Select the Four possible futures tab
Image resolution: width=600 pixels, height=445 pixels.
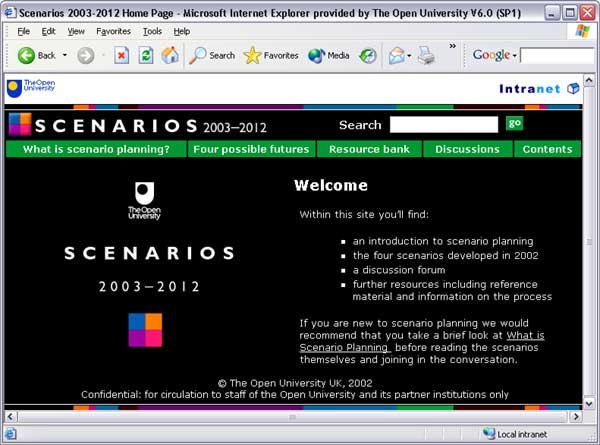[251, 149]
